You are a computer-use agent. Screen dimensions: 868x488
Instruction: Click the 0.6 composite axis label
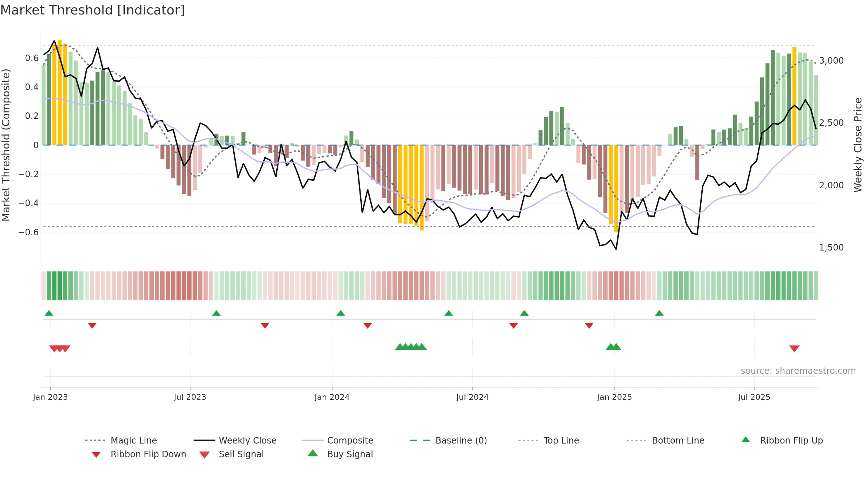pyautogui.click(x=32, y=58)
